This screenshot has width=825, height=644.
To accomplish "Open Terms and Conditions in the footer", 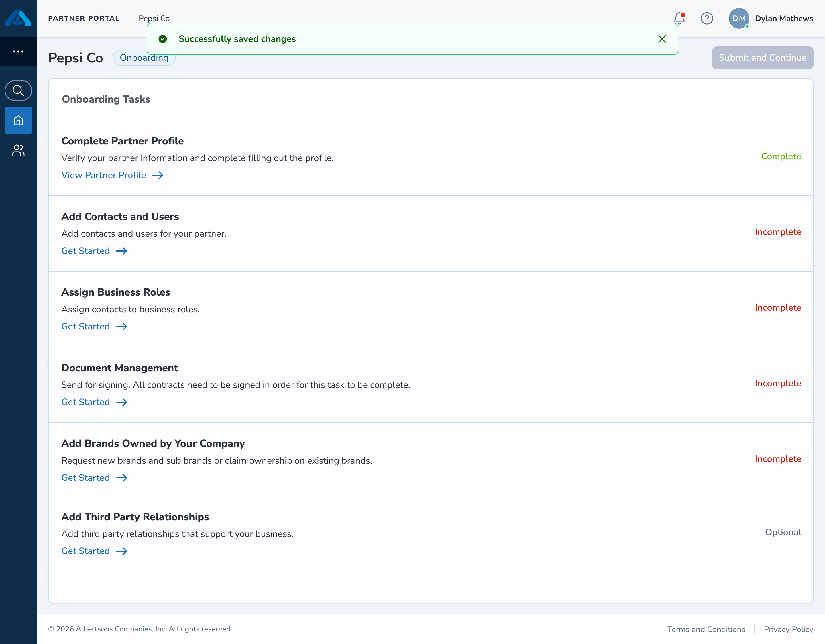I will pos(706,629).
